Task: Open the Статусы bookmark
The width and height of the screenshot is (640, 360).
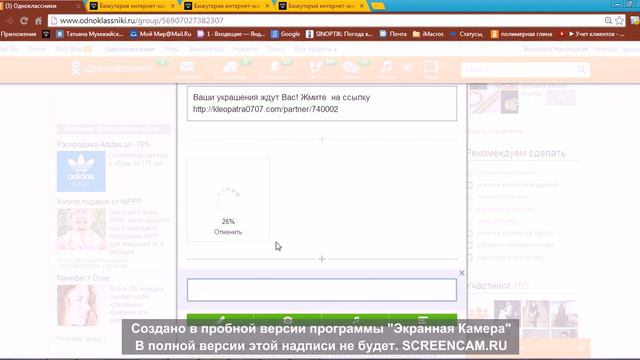Action: coord(467,34)
